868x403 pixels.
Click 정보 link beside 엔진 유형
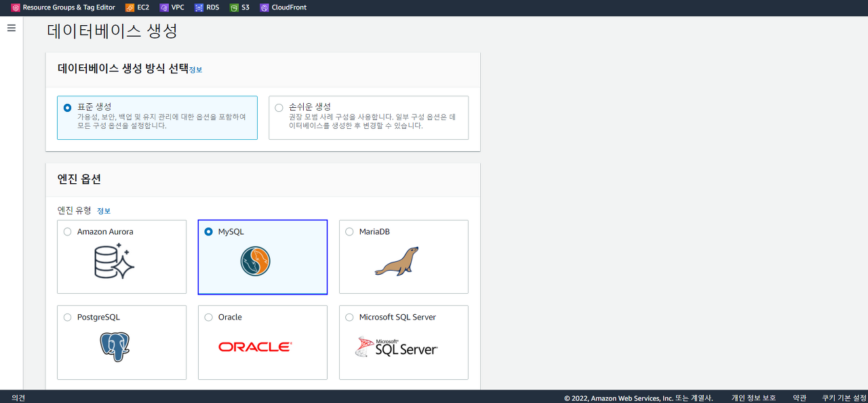[104, 211]
